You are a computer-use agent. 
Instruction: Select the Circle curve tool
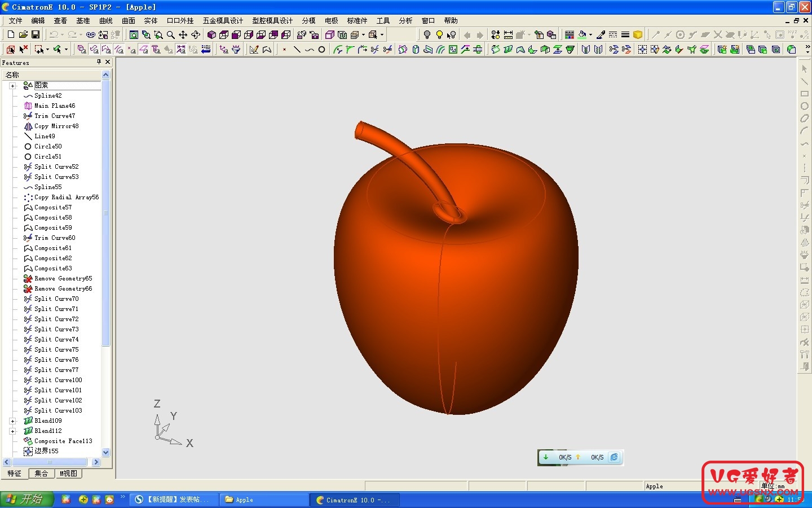[321, 50]
